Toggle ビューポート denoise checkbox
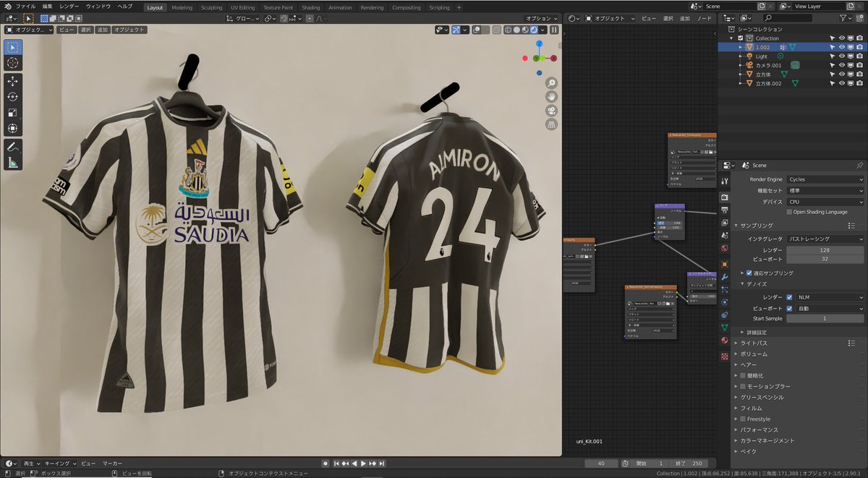The width and height of the screenshot is (868, 478). (x=789, y=308)
